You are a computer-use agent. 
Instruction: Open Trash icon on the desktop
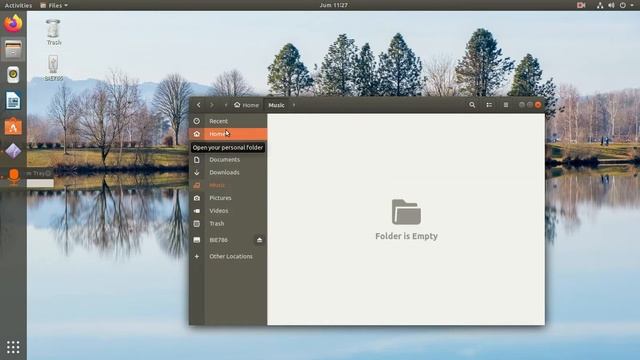[x=53, y=32]
